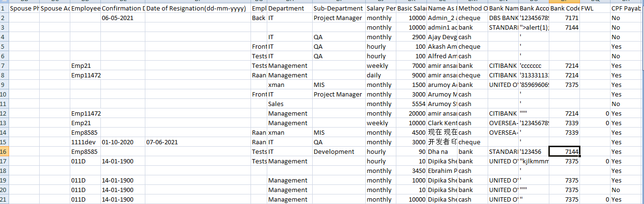
Task: Click the basic salary cell 5554
Action: point(411,104)
